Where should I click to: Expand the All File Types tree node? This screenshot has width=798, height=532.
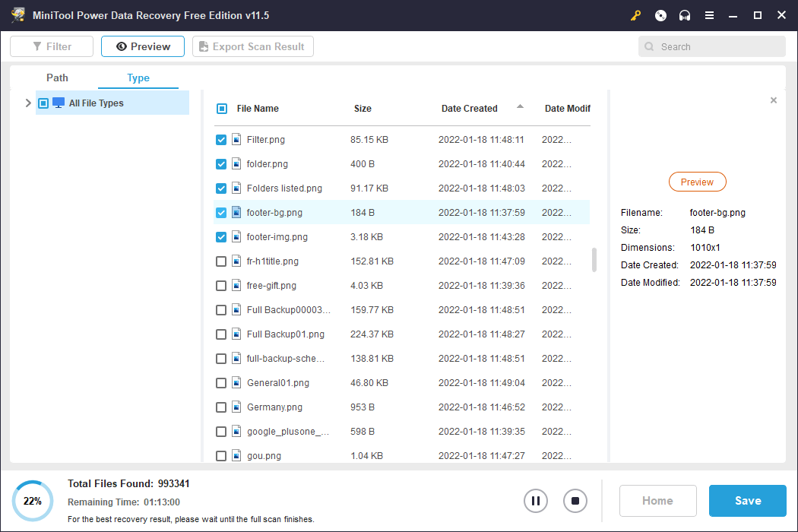[28, 103]
